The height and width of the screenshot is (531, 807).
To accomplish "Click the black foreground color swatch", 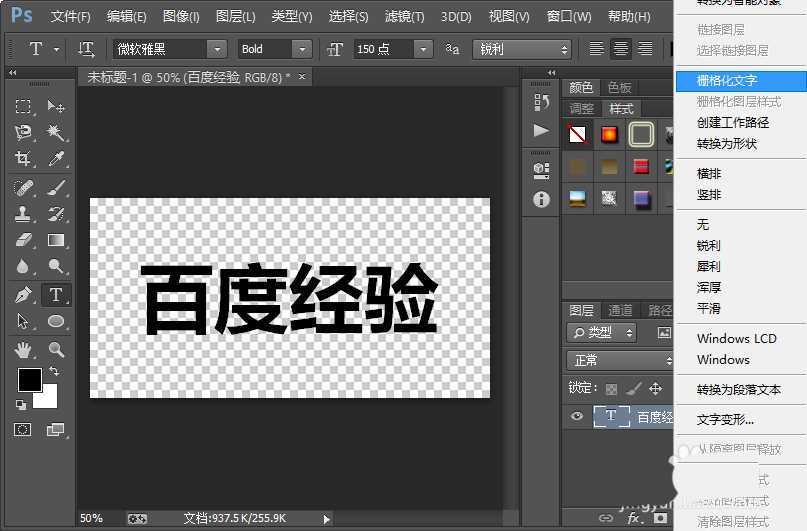I will point(29,380).
